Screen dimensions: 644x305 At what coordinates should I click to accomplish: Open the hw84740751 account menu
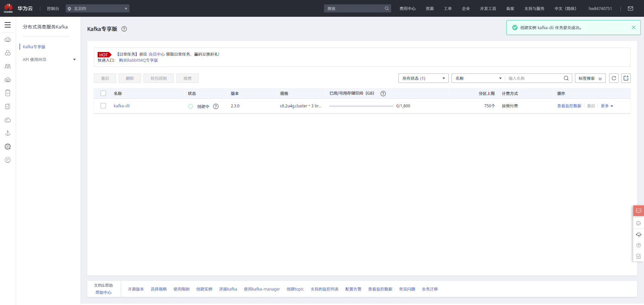[x=600, y=8]
